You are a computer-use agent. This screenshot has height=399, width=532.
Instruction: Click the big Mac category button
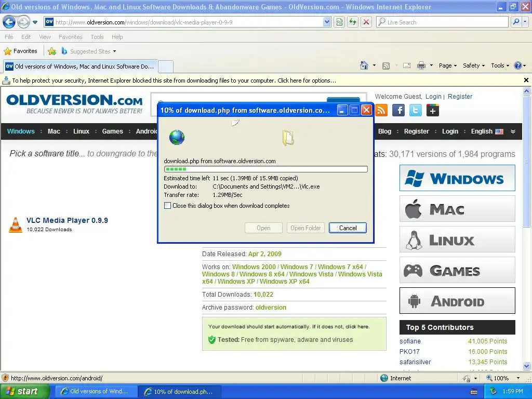coord(457,209)
